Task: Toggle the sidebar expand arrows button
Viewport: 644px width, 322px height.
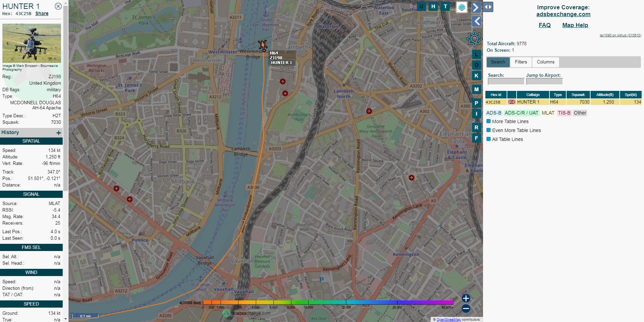Action: click(488, 7)
